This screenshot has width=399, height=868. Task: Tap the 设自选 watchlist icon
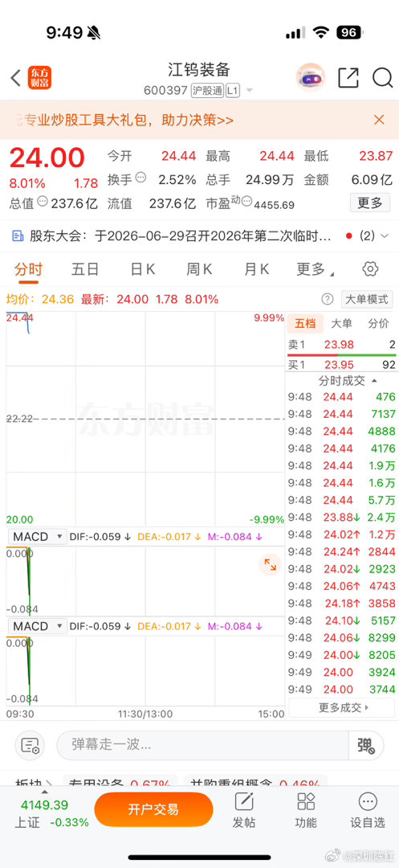(368, 810)
